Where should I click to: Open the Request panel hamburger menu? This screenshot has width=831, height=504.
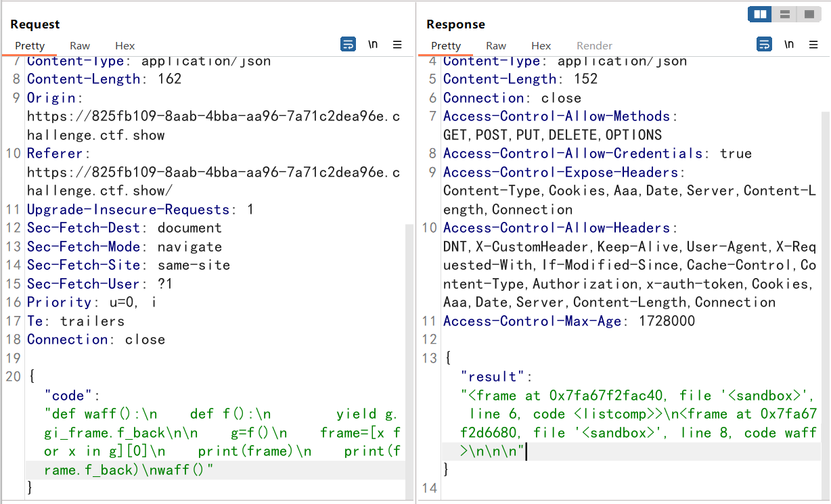coord(397,45)
